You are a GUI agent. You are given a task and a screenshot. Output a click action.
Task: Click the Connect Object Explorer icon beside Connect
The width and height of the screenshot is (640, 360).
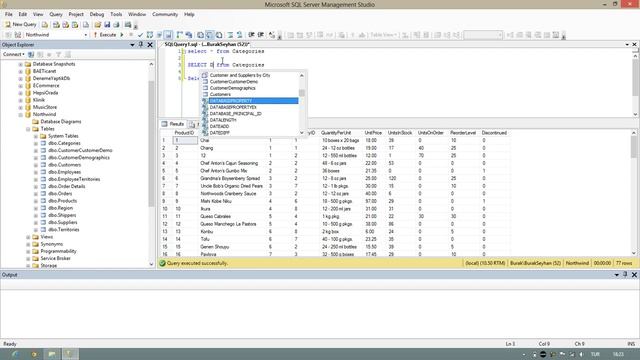(31, 54)
